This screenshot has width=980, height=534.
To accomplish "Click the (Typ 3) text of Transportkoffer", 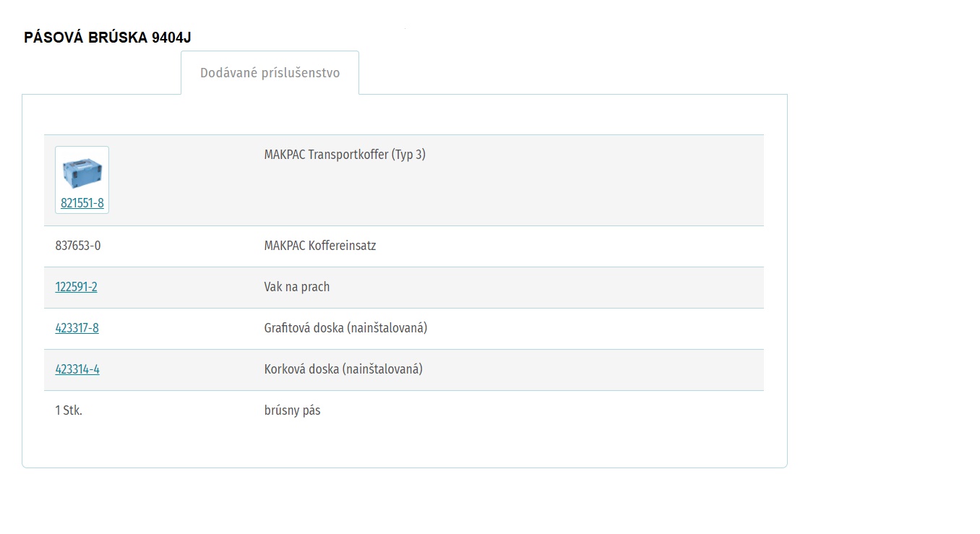I will coord(408,155).
